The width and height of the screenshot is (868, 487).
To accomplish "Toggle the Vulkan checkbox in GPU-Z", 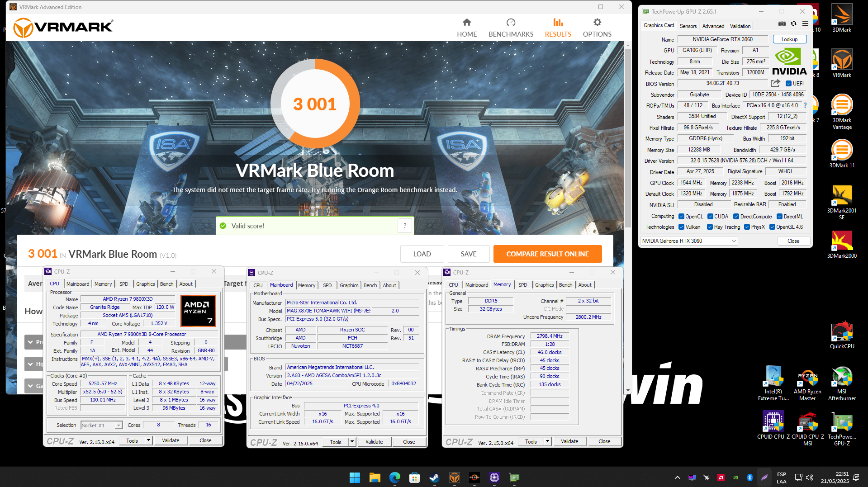I will (x=681, y=227).
